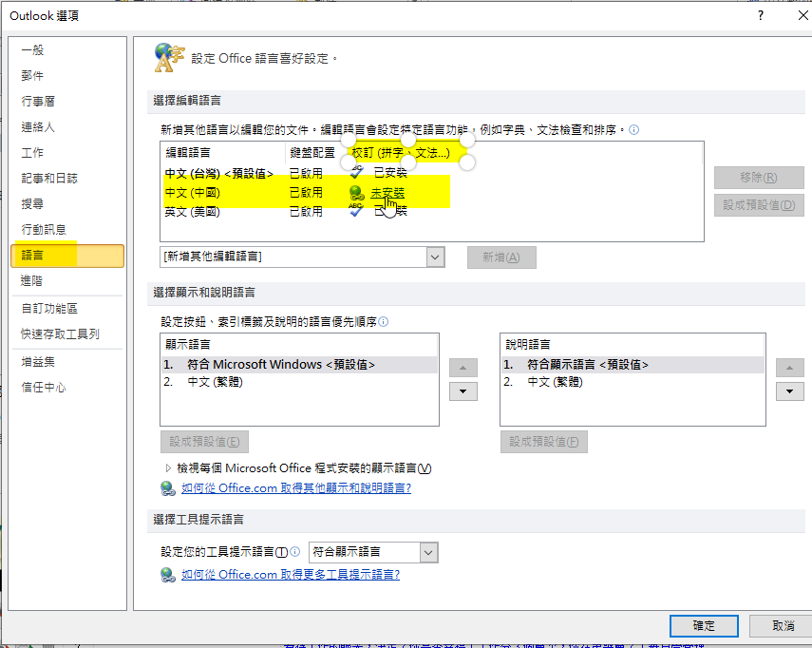Screen dimensions: 812x648
Task: Open the 新增其他編輯語言 dropdown
Action: (x=435, y=257)
